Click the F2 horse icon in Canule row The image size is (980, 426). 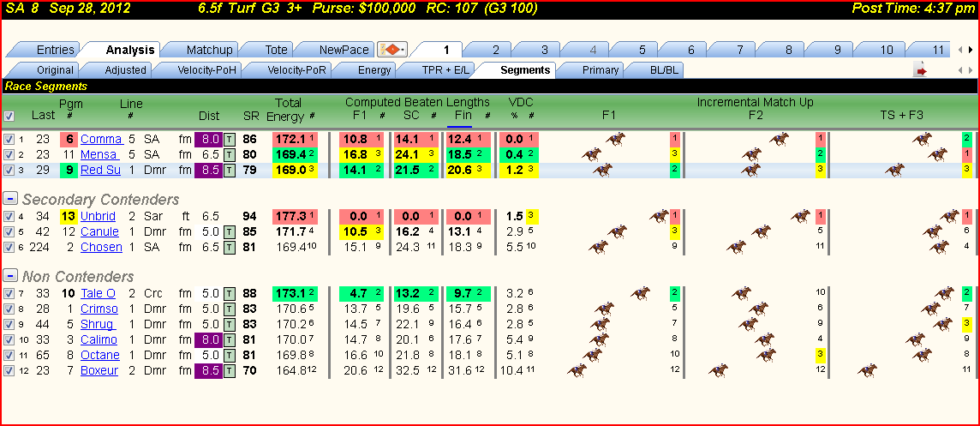(762, 231)
